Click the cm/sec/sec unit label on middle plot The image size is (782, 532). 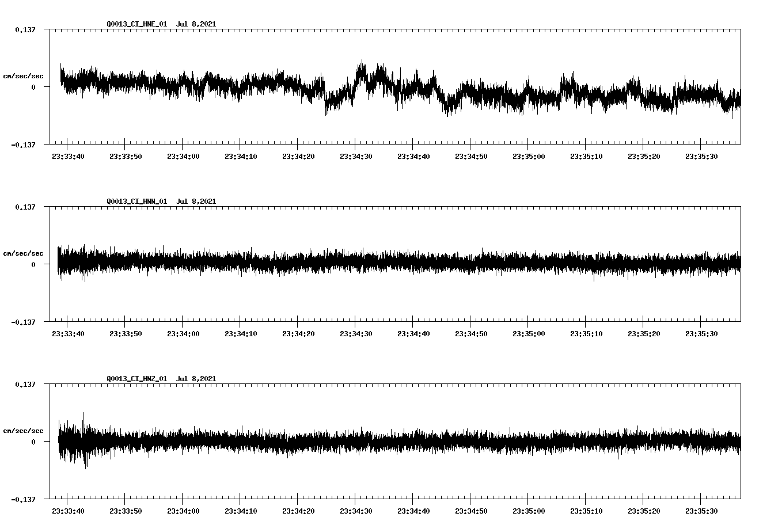tap(24, 253)
